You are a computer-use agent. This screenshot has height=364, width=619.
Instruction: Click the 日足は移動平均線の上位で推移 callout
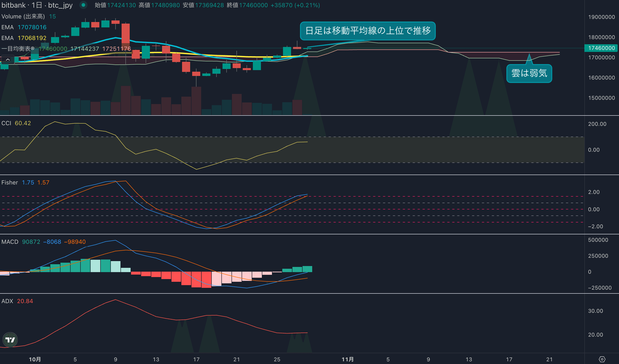point(368,31)
